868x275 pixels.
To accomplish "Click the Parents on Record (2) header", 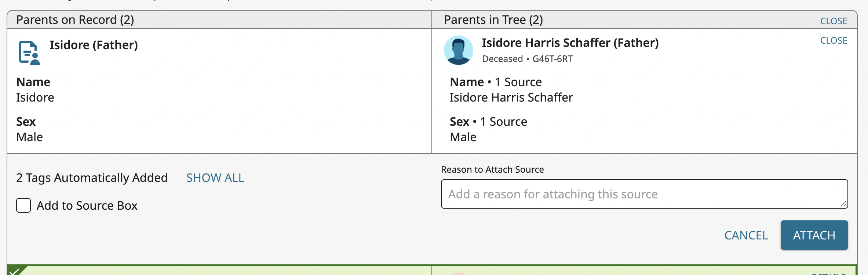I will tap(75, 20).
